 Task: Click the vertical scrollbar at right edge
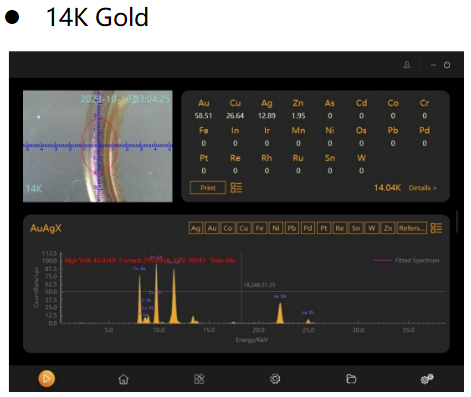click(x=457, y=222)
